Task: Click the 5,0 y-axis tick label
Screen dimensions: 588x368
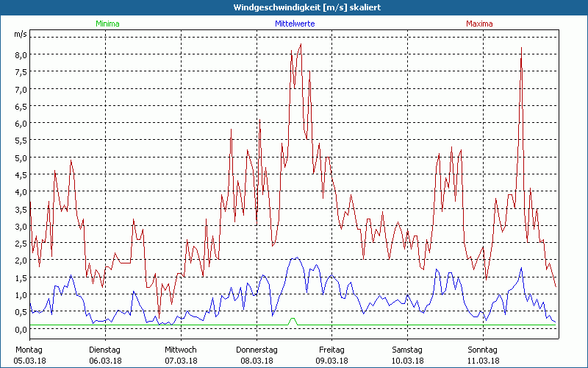Action: (x=21, y=158)
